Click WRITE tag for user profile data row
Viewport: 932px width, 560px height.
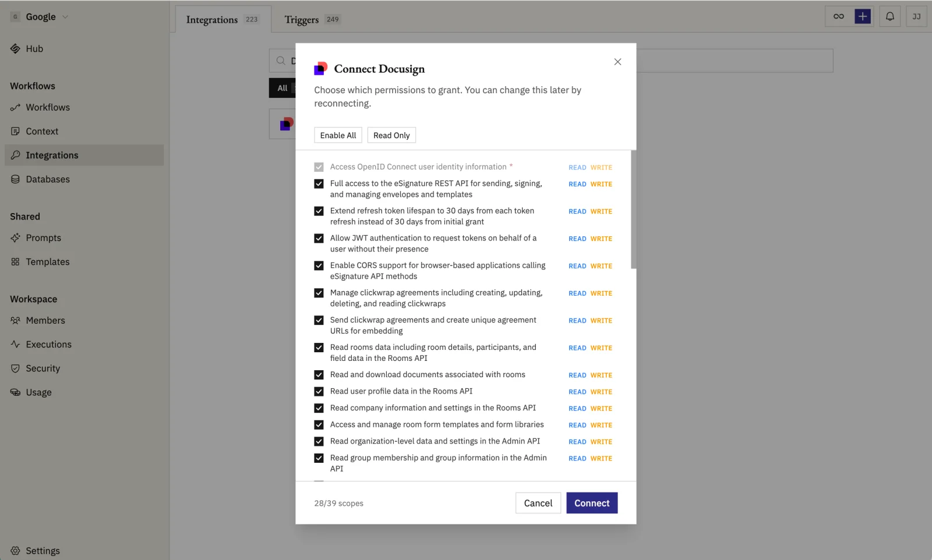[601, 392]
